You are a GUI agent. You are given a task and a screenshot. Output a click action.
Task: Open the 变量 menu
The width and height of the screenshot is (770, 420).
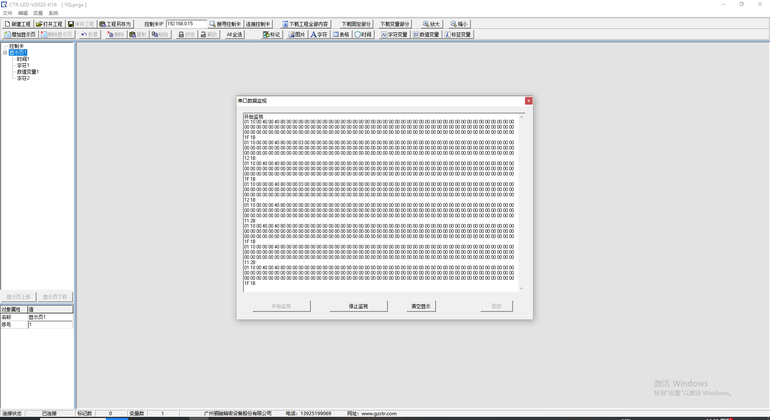pos(38,13)
